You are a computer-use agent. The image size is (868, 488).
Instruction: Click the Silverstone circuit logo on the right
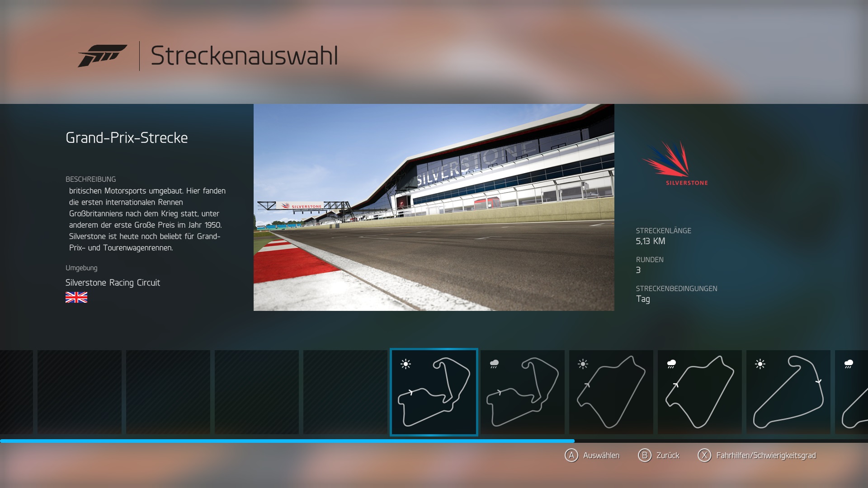[x=675, y=163]
